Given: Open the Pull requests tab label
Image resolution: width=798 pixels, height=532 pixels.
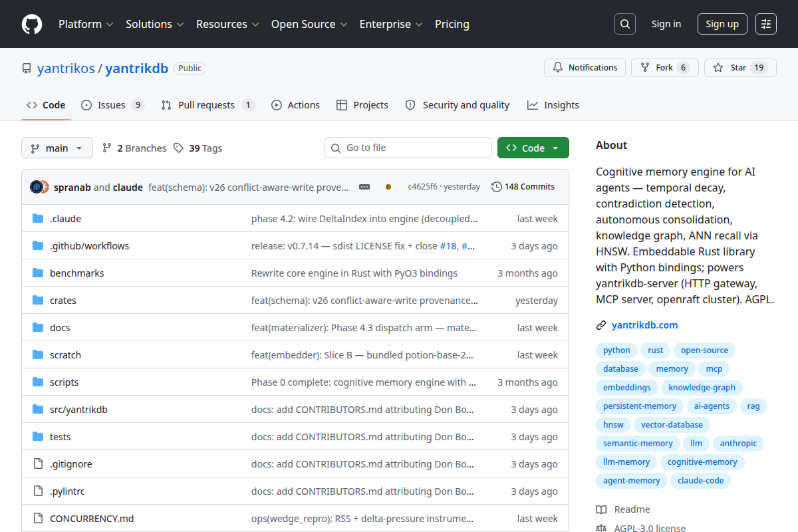Looking at the screenshot, I should pyautogui.click(x=206, y=105).
